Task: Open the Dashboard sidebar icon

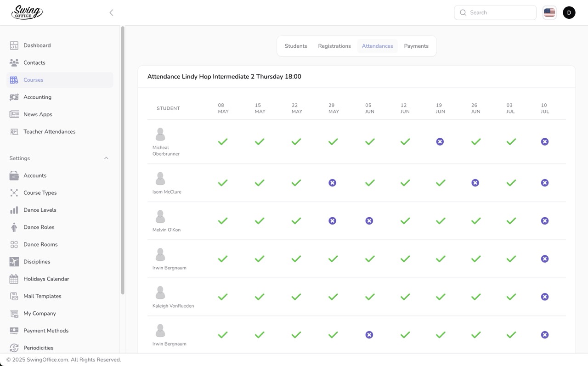Action: (x=14, y=45)
